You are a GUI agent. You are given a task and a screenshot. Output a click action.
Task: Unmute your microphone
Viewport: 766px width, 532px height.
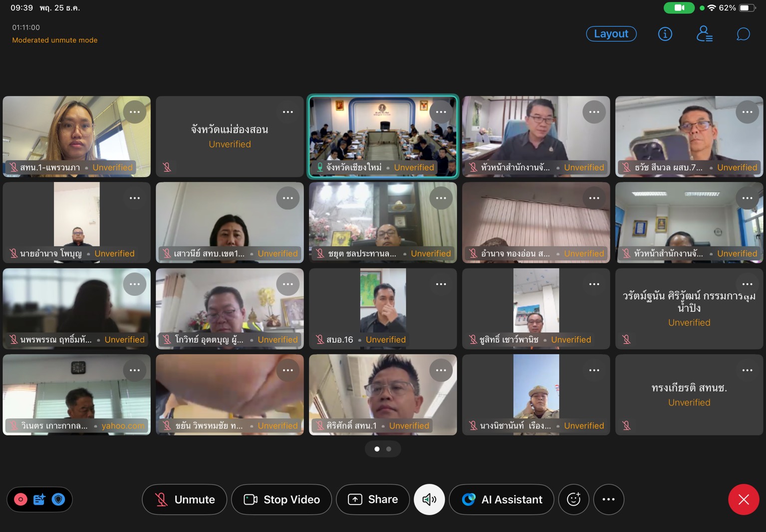point(184,499)
